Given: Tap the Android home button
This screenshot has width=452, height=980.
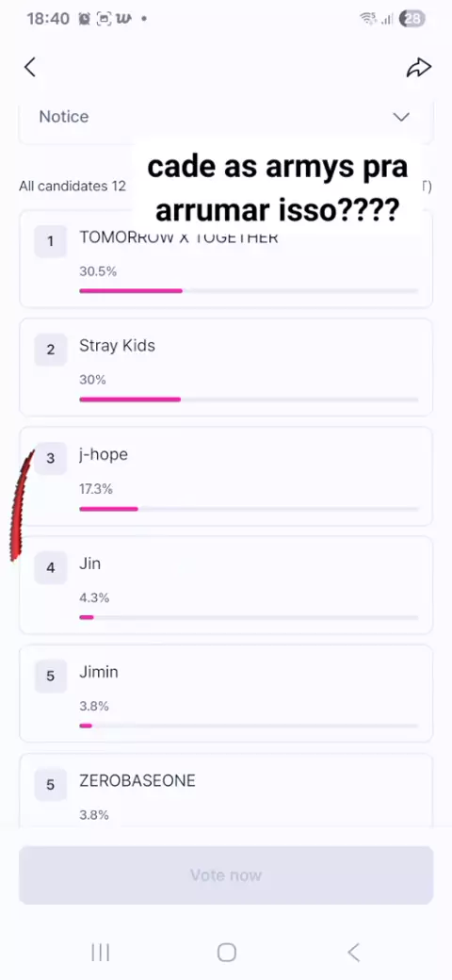Looking at the screenshot, I should pyautogui.click(x=227, y=953).
